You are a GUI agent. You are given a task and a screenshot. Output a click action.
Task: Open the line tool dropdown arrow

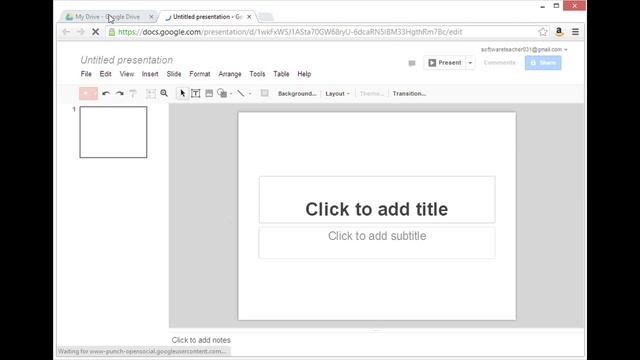click(250, 94)
